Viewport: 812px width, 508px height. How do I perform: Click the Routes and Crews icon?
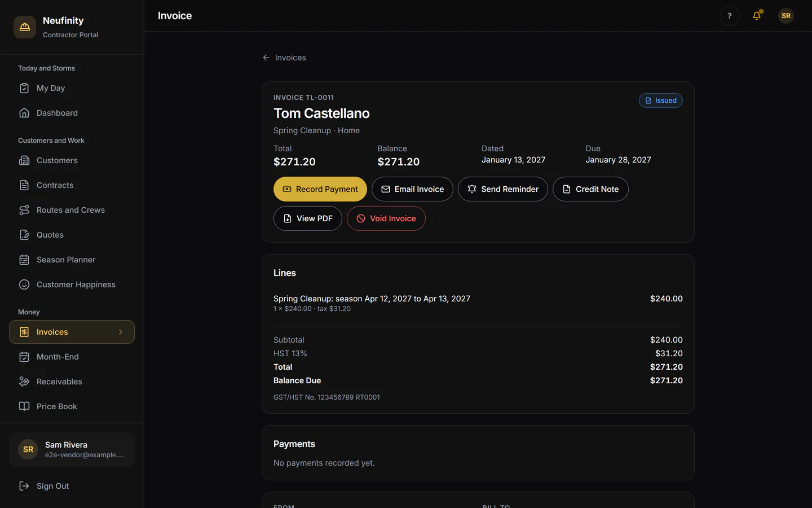[24, 210]
